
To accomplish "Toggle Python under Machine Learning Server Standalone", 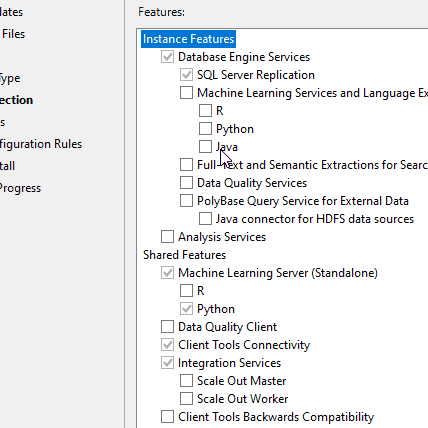I will (x=186, y=309).
